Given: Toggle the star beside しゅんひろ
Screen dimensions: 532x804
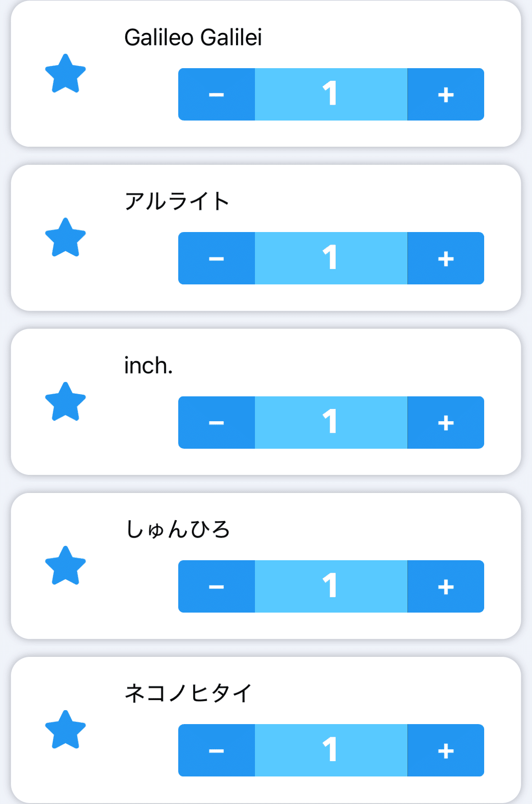Looking at the screenshot, I should click(x=65, y=566).
